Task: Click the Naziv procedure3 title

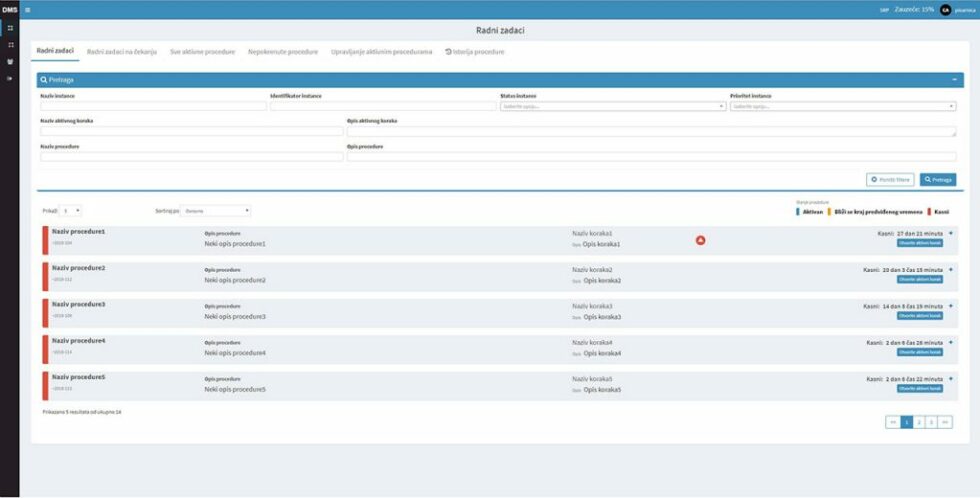Action: pyautogui.click(x=79, y=304)
